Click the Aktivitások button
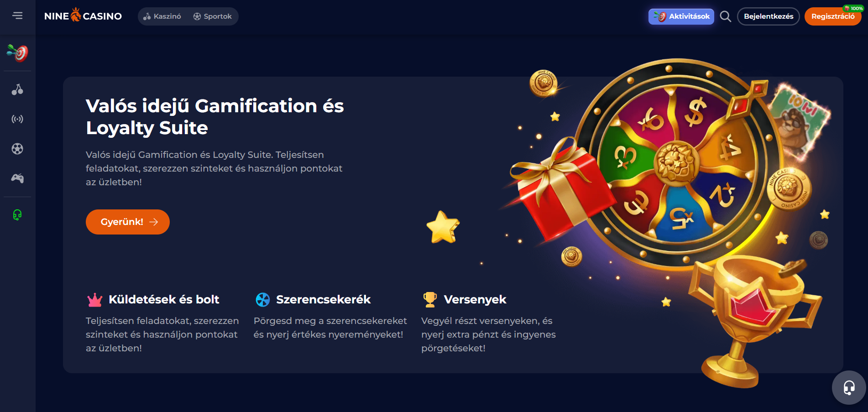This screenshot has height=412, width=868. (681, 16)
